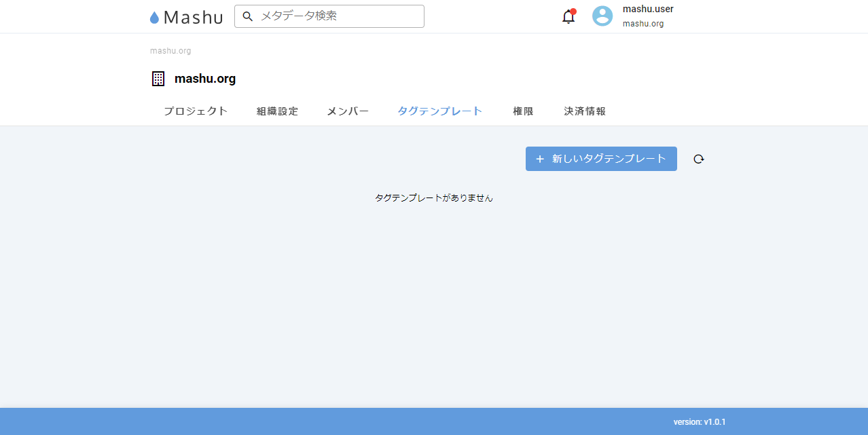Click the Mashu wordmark in the header
The image size is (868, 435).
[x=193, y=18]
